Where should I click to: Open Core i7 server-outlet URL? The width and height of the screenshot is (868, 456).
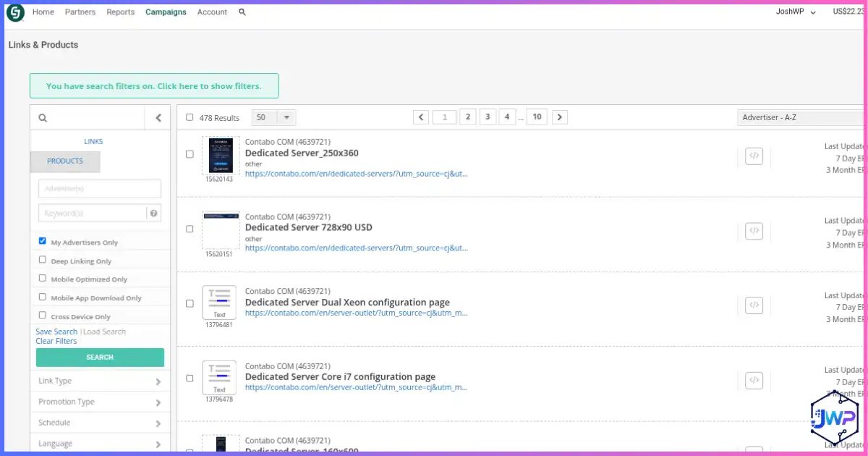[357, 387]
